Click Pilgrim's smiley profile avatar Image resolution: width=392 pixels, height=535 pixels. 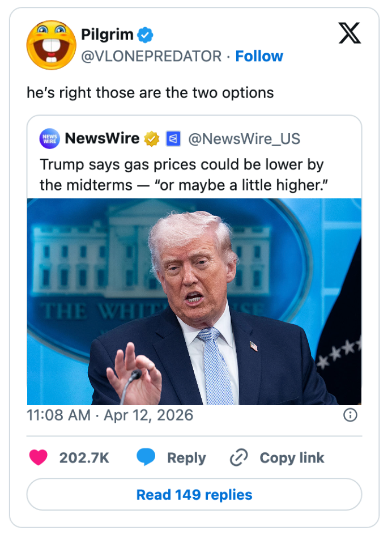pyautogui.click(x=51, y=45)
